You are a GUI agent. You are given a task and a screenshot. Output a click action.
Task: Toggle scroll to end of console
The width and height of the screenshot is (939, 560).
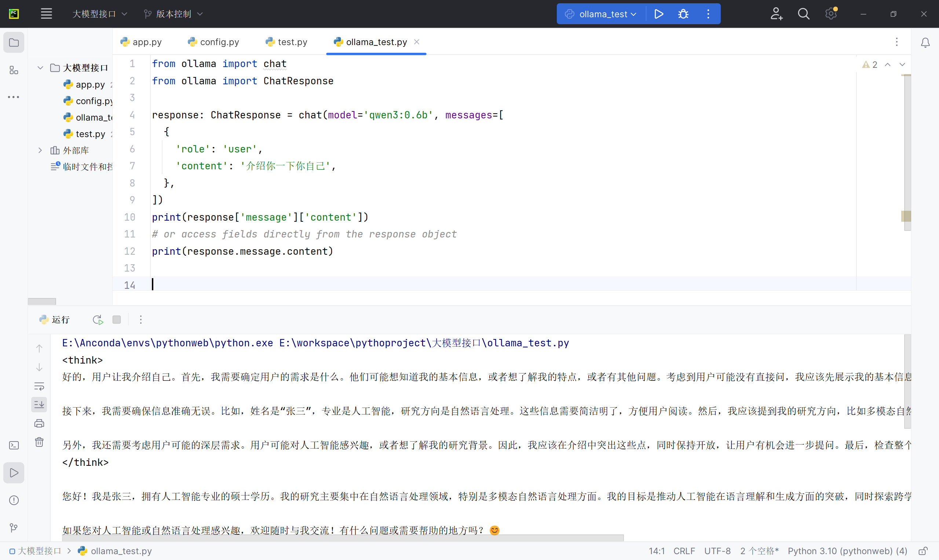(x=39, y=405)
